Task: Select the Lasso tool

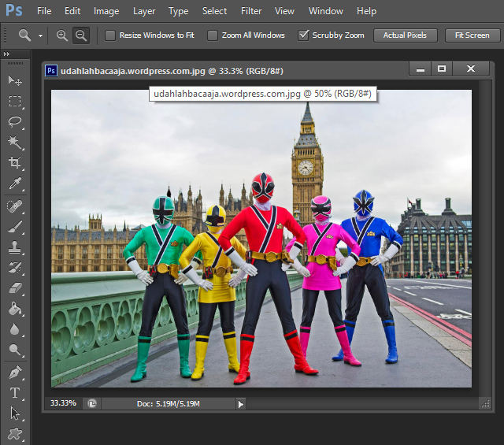Action: click(15, 122)
